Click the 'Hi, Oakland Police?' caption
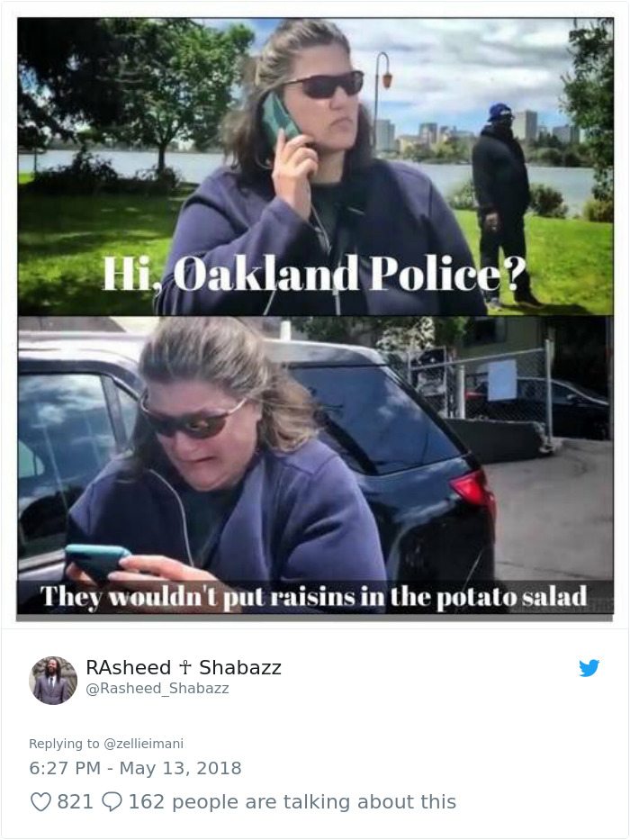 tap(314, 273)
